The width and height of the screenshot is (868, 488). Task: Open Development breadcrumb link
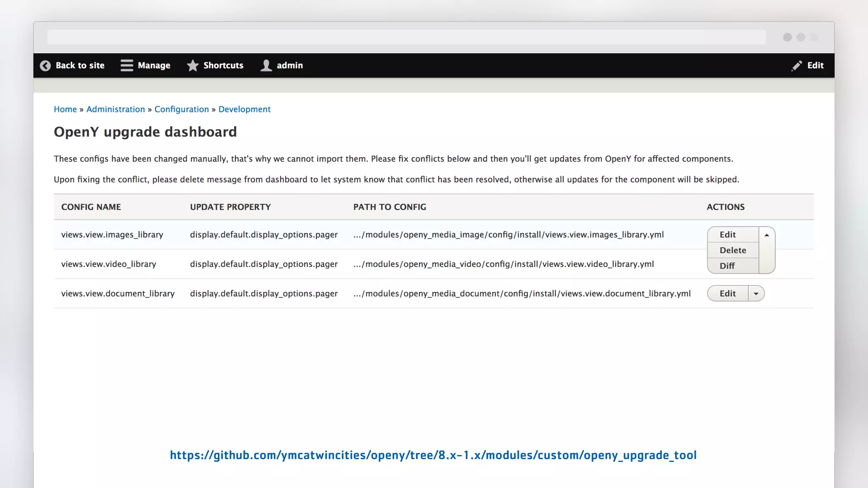245,109
